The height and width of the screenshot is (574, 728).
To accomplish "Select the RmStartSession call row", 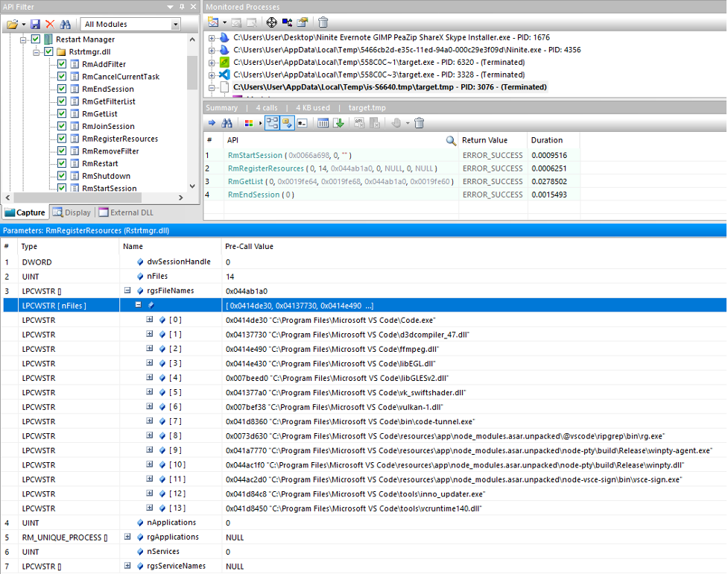I will pyautogui.click(x=391, y=155).
